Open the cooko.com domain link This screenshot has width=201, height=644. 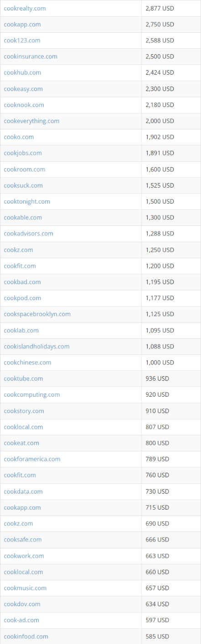[x=19, y=137]
